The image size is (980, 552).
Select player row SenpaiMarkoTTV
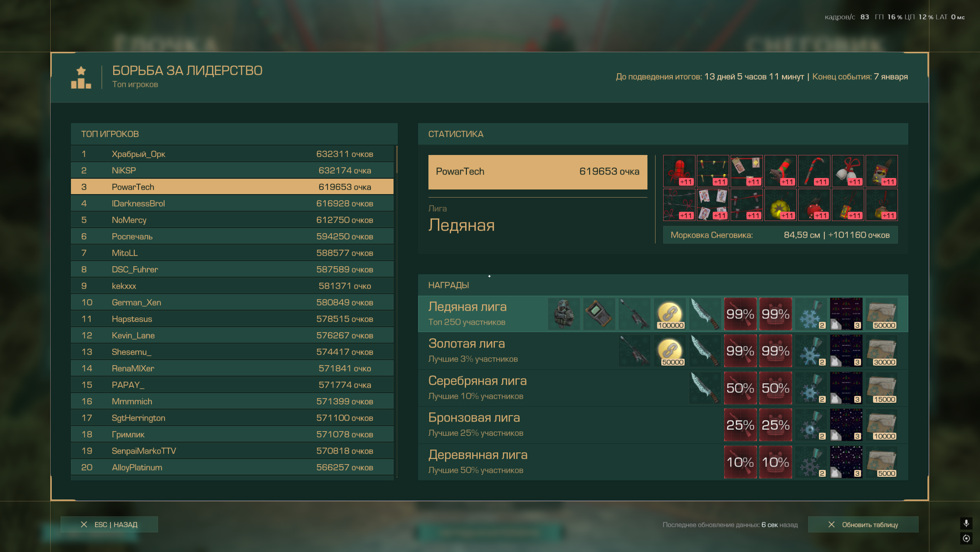[x=232, y=451]
